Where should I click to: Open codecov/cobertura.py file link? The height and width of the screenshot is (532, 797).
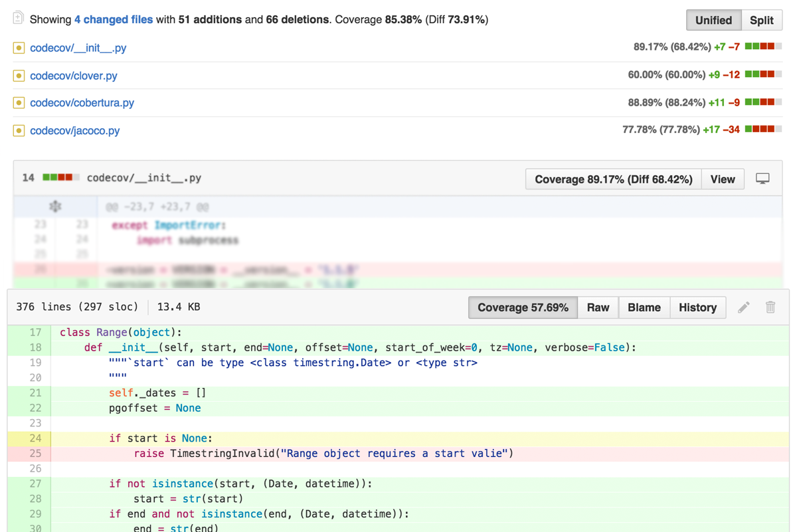click(82, 103)
